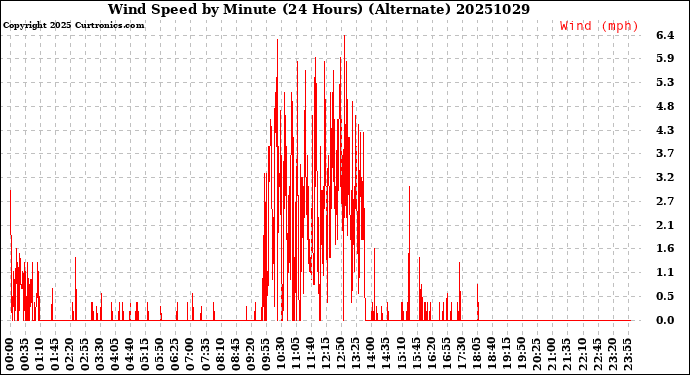Click the 5.3 y-axis label

[665, 82]
